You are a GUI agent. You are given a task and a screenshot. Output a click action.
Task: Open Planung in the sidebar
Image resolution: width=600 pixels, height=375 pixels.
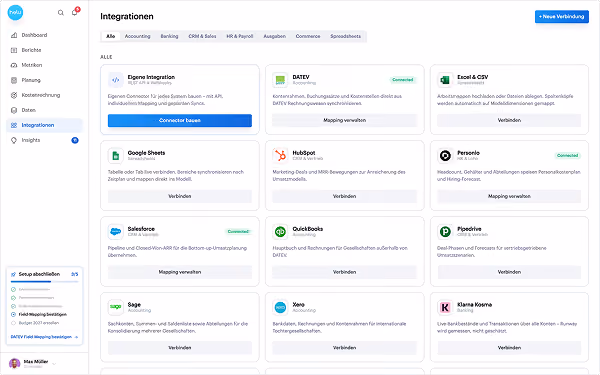coord(44,80)
